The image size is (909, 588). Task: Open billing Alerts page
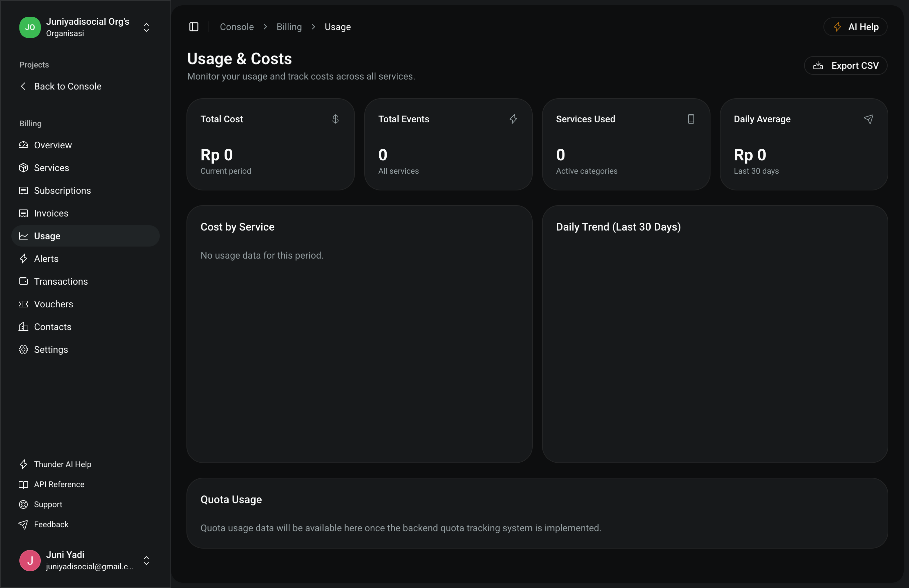click(86, 259)
